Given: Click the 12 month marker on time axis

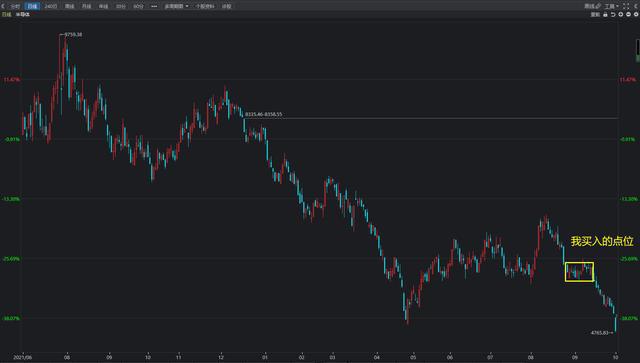Looking at the screenshot, I should [221, 357].
